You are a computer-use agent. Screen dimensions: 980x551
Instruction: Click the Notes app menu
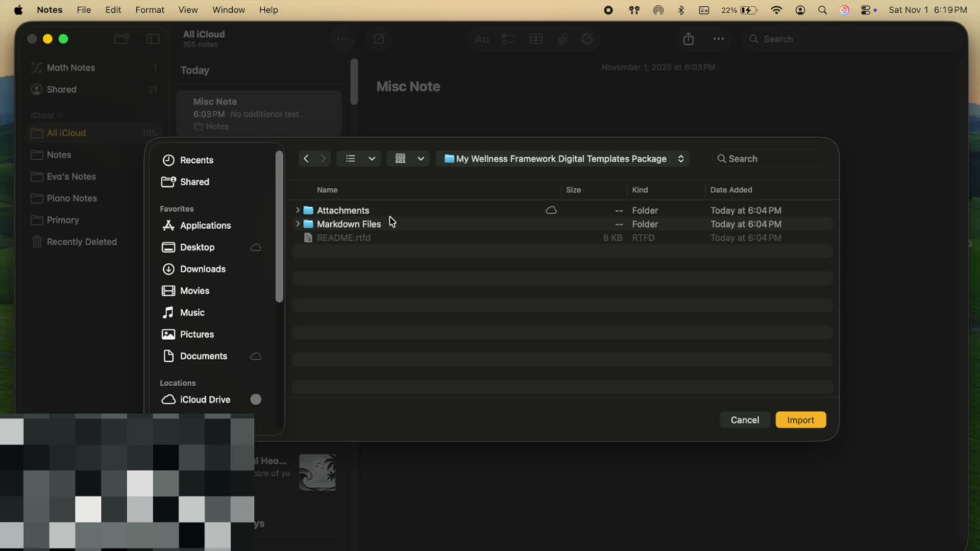pyautogui.click(x=50, y=10)
